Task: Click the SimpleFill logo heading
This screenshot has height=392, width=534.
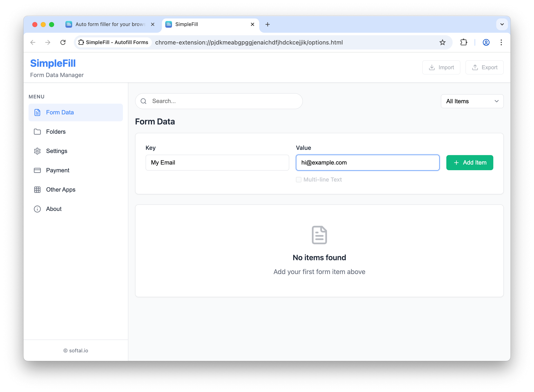Action: (53, 63)
